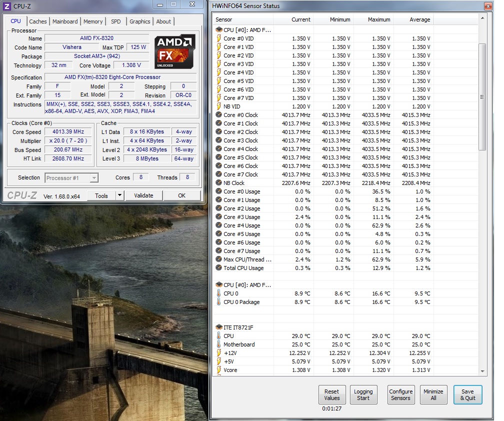Click OK button in CPU-Z
The image size is (504, 421).
pos(182,195)
